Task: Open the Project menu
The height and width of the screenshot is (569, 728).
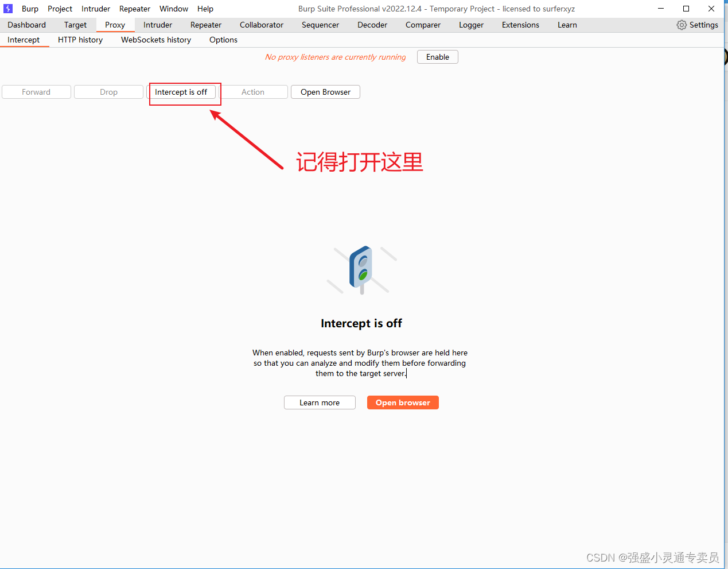Action: 60,9
